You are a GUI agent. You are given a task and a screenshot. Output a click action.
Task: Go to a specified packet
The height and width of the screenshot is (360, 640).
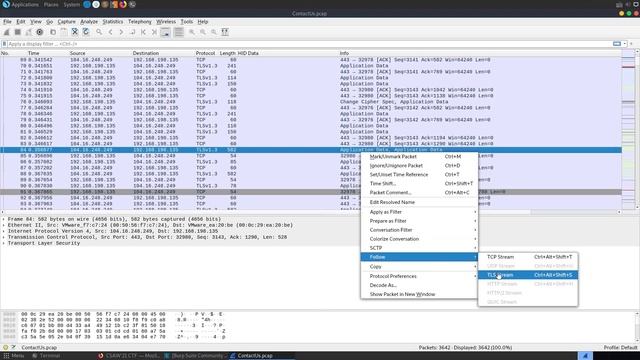click(x=132, y=32)
